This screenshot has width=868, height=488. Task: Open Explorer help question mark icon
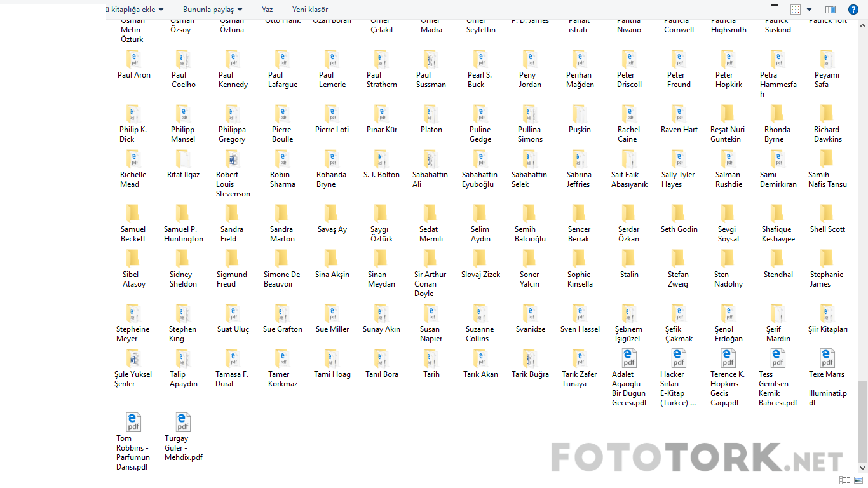coord(853,9)
